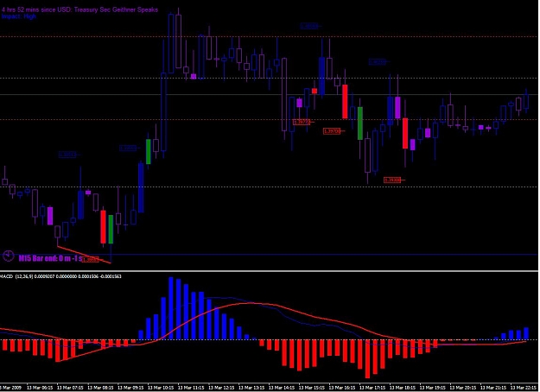The width and height of the screenshot is (540, 392).
Task: Click the '13 Mar 12:15' time axis label
Action: point(221,388)
